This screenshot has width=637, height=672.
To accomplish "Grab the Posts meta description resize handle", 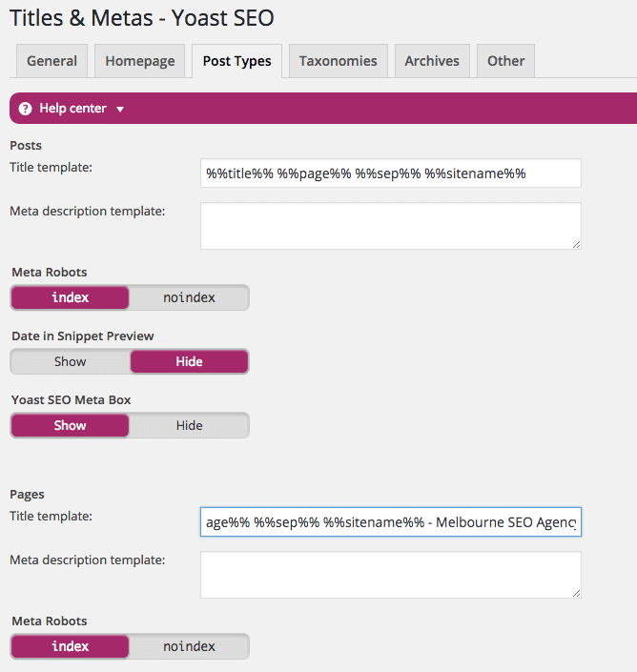I will tap(577, 244).
